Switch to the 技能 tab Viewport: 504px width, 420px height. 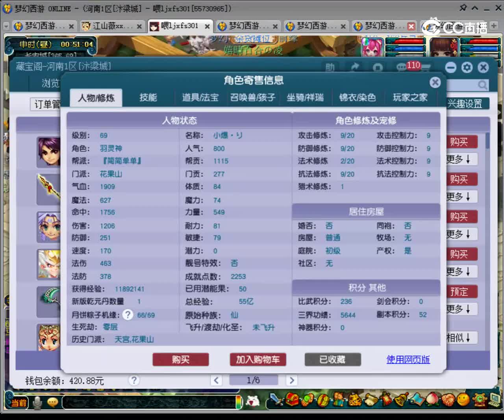[x=148, y=98]
